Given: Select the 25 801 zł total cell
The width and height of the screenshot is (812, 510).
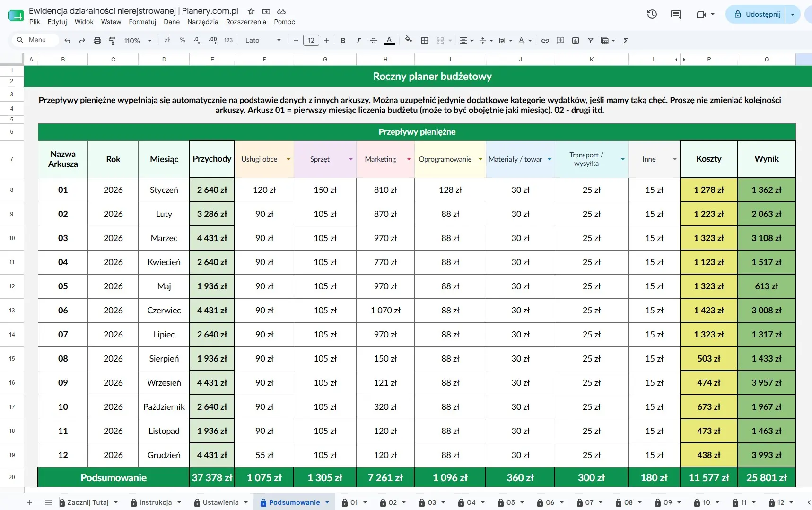Looking at the screenshot, I should (767, 478).
